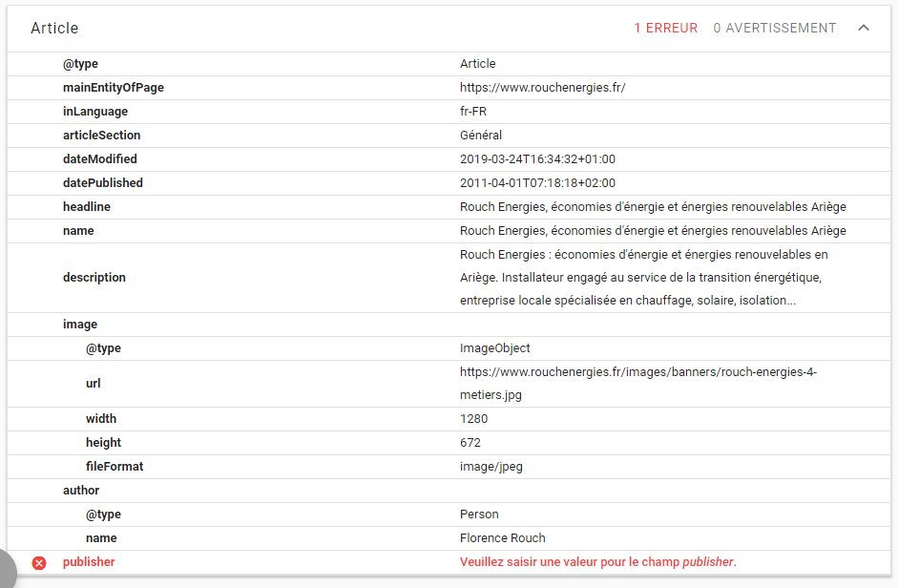Click the 'mainEntityOfPage' label
The width and height of the screenshot is (898, 588).
click(114, 87)
